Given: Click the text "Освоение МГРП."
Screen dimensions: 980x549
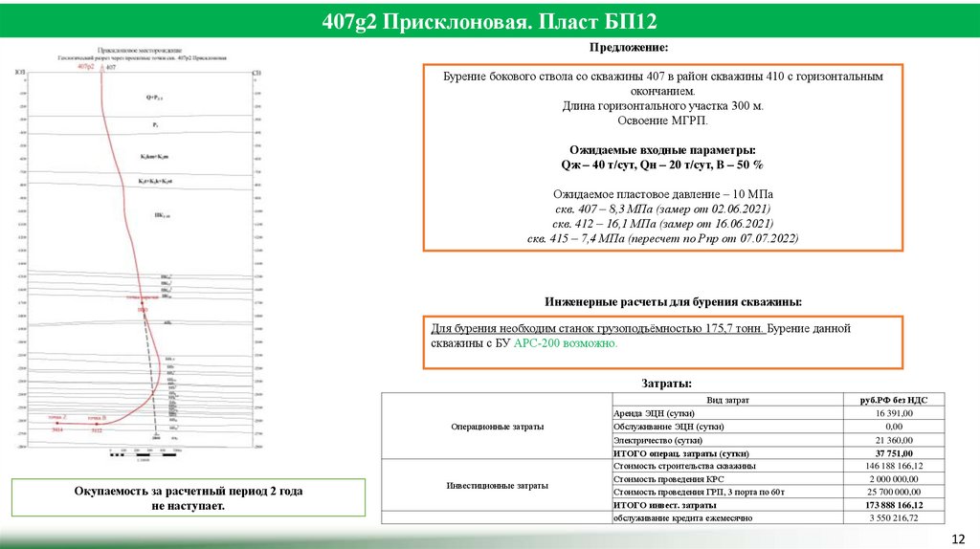Looking at the screenshot, I should (662, 121).
